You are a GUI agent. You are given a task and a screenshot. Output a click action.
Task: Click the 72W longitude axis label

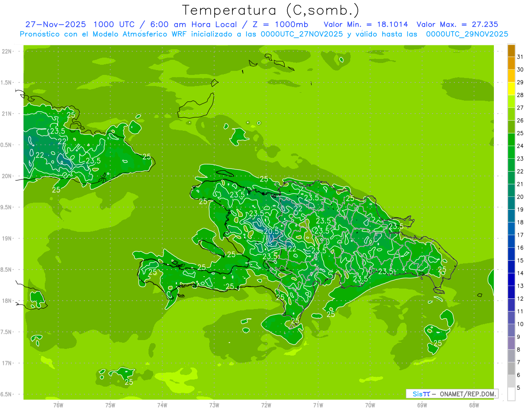pyautogui.click(x=266, y=405)
